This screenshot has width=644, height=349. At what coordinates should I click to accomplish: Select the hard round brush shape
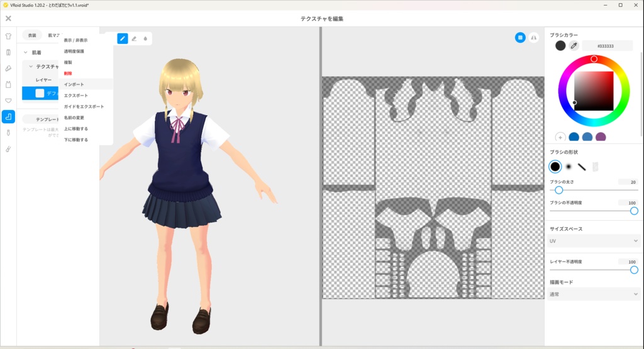pyautogui.click(x=555, y=166)
